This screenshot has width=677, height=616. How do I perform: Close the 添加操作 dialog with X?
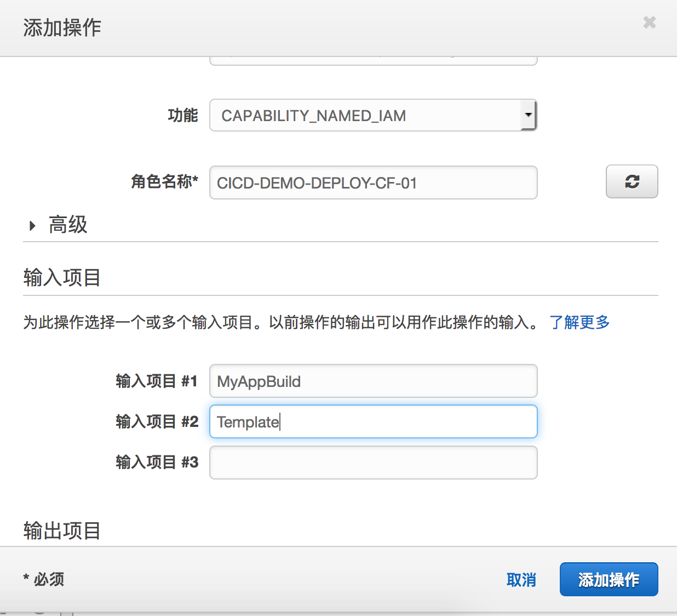click(x=649, y=22)
